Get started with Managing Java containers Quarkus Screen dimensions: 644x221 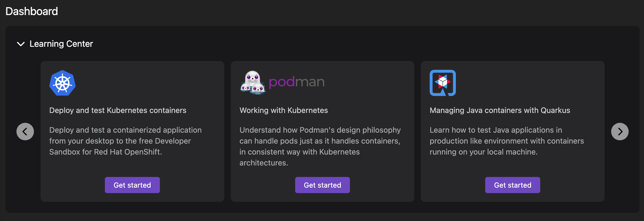[x=513, y=185]
